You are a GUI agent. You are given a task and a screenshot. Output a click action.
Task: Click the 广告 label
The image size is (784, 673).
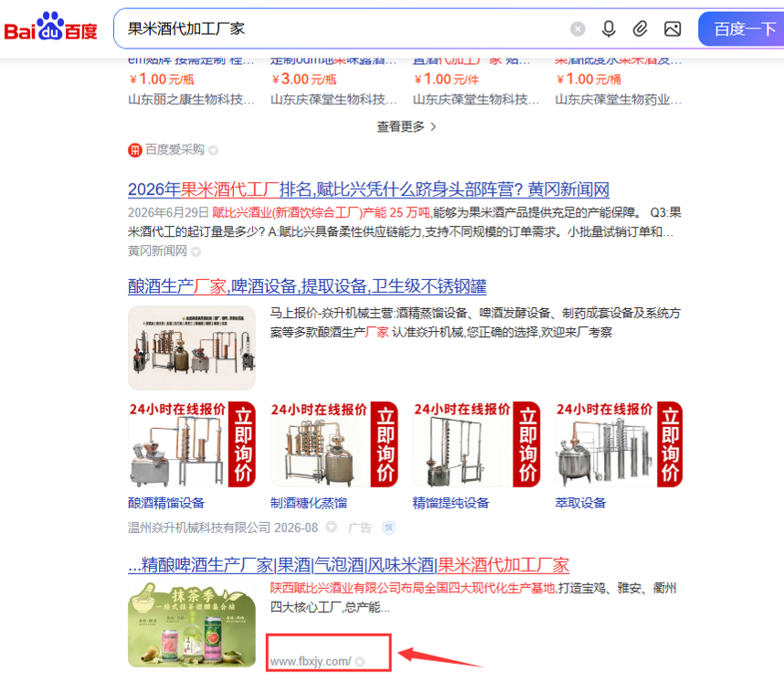click(359, 528)
